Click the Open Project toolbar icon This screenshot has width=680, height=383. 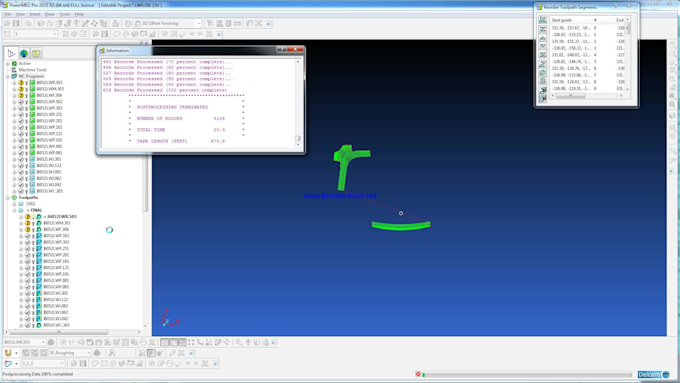tap(7, 23)
